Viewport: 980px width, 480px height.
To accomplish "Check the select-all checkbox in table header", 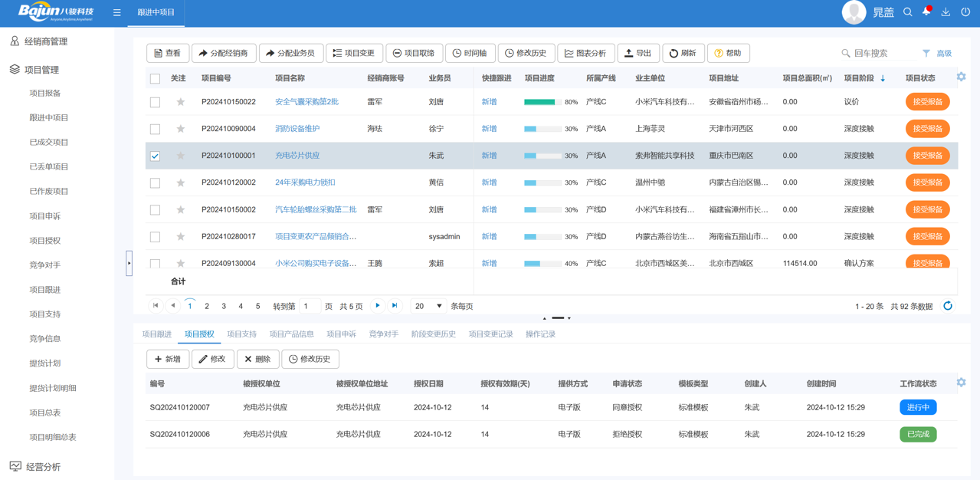I will pyautogui.click(x=153, y=77).
